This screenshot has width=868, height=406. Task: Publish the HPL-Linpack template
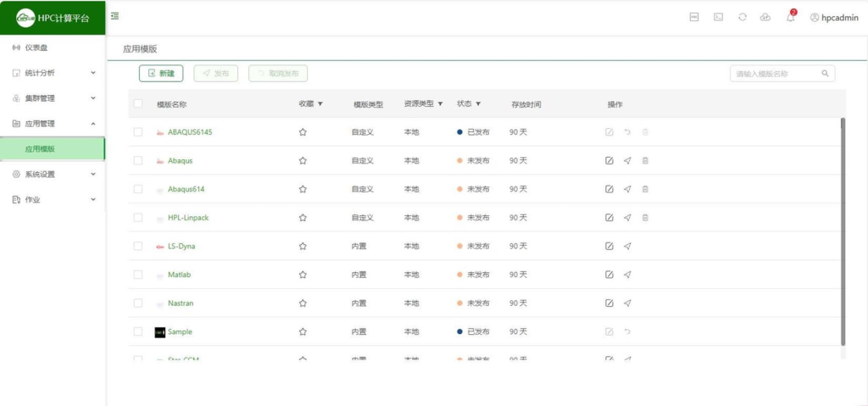point(627,218)
